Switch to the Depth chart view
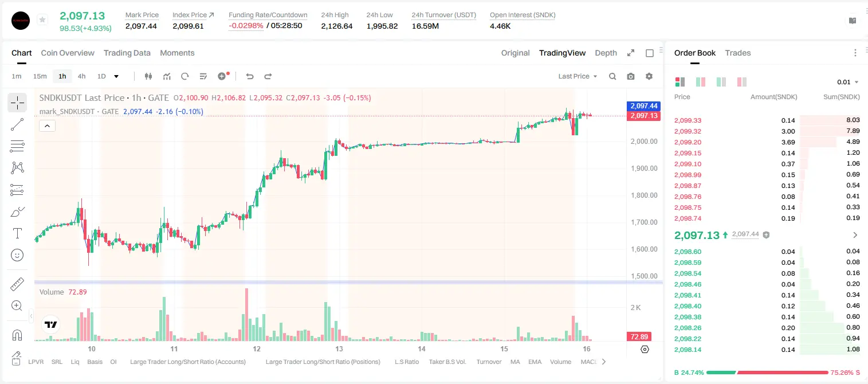Viewport: 868px width, 384px height. click(x=606, y=53)
